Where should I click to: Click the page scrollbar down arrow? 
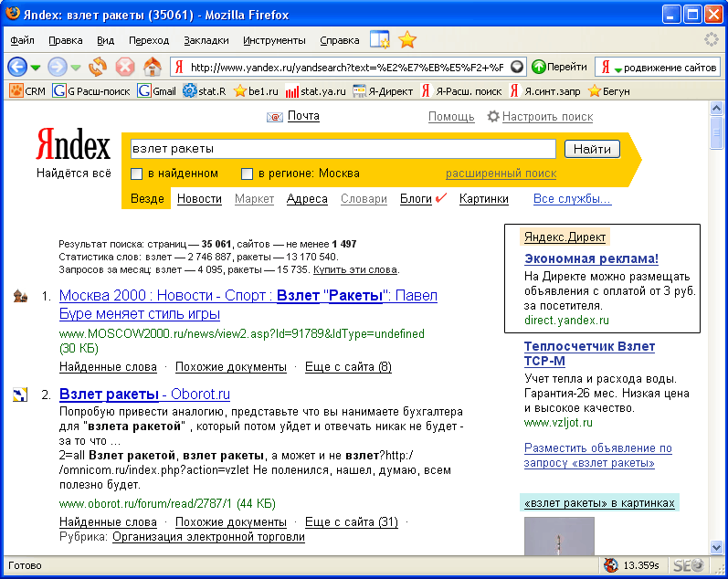coord(716,547)
